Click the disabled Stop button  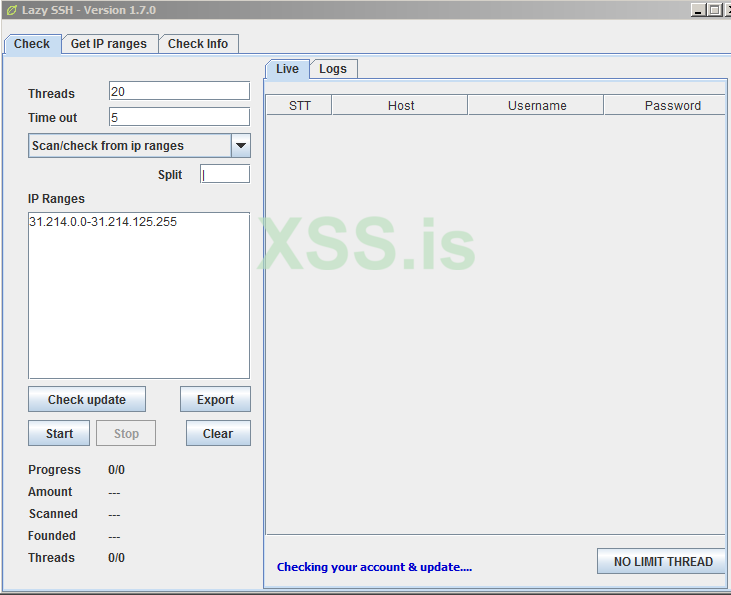coord(126,433)
